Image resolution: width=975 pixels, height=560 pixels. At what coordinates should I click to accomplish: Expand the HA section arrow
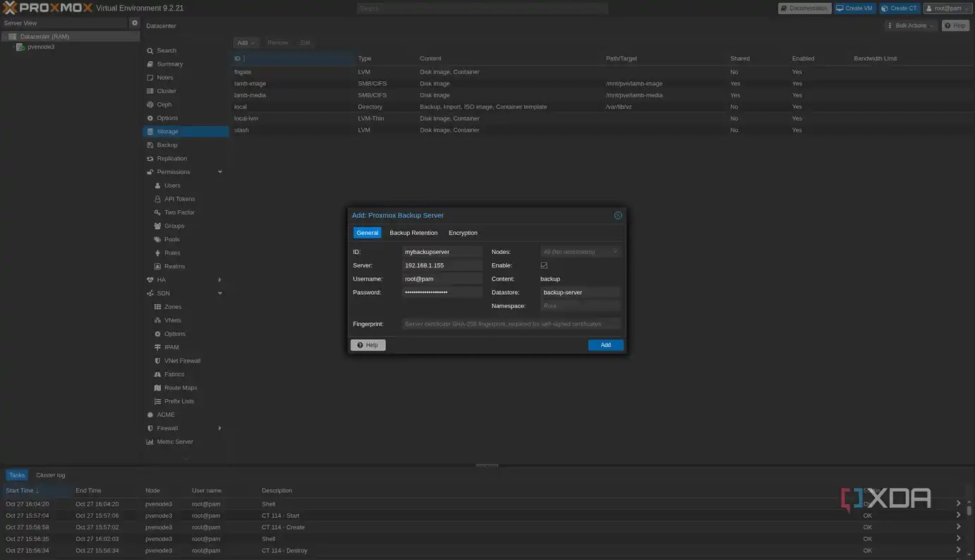pos(220,280)
